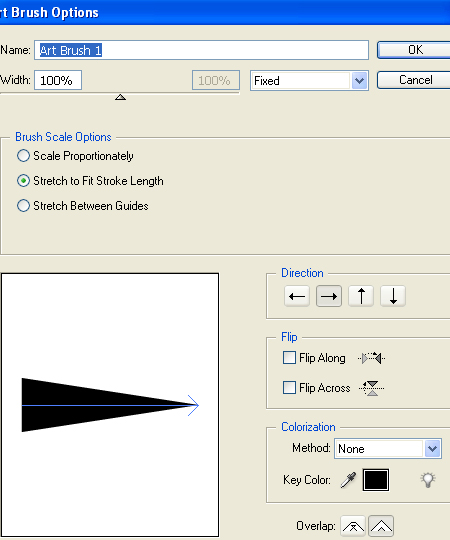
Task: Open the colorization Method dropdown
Action: pos(388,449)
